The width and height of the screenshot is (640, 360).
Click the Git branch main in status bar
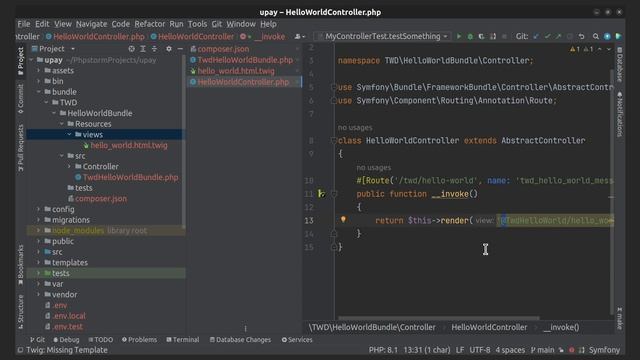point(542,350)
